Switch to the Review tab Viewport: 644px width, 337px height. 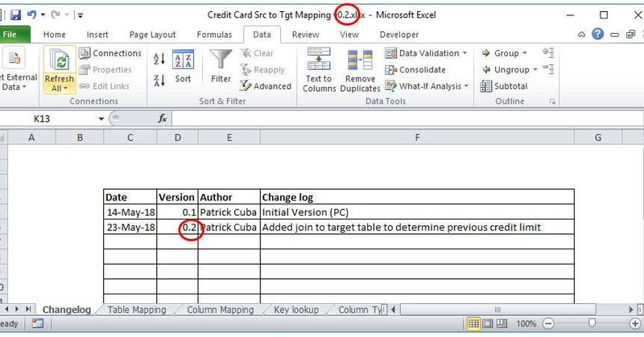click(x=305, y=35)
